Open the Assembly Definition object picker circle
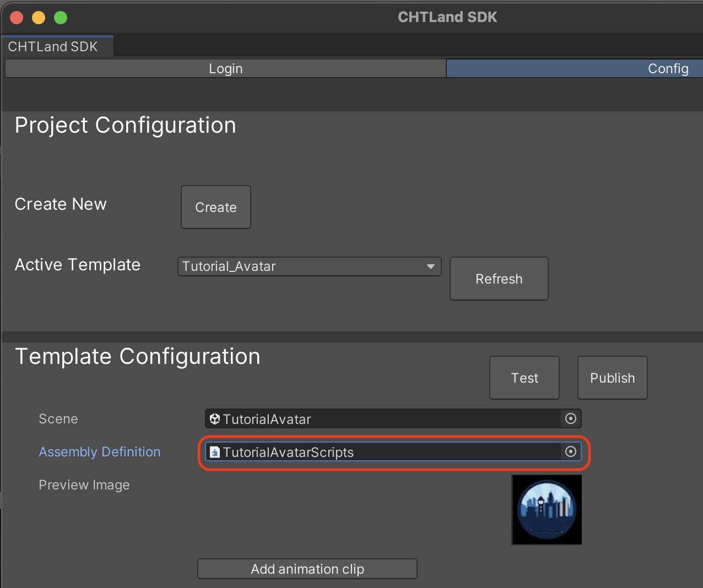Viewport: 703px width, 588px height. point(571,452)
